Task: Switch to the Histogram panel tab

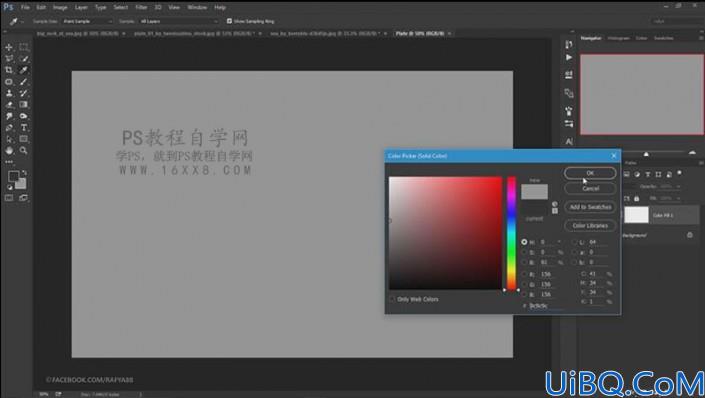Action: tap(618, 38)
